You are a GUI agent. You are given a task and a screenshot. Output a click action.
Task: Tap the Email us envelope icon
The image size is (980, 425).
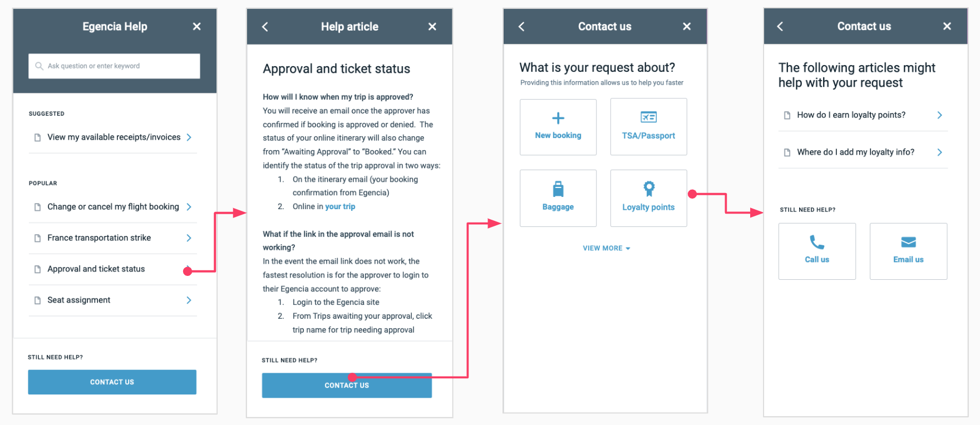pyautogui.click(x=908, y=242)
